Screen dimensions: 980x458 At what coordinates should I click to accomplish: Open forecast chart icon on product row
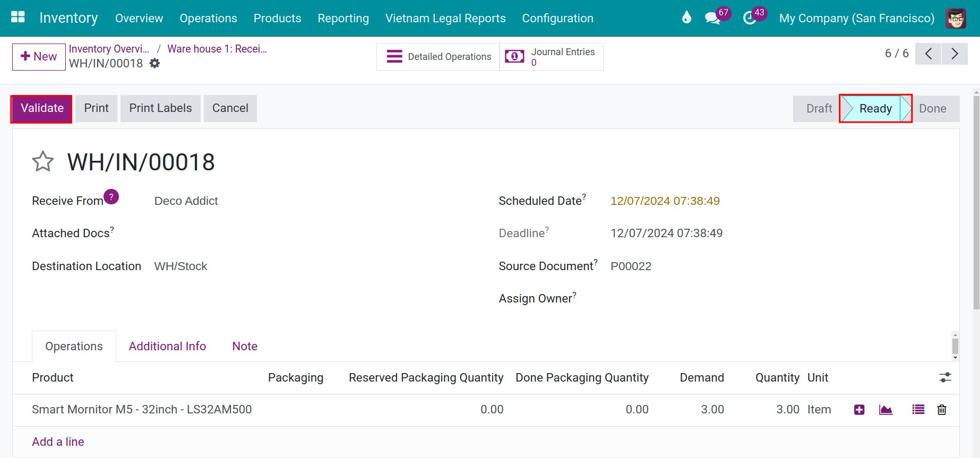886,410
